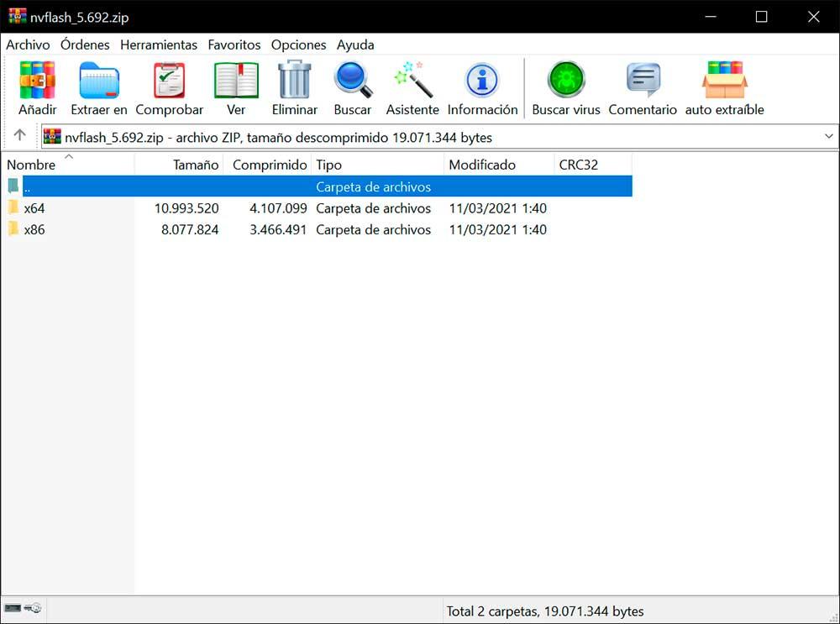Open the Herramientas menu
The width and height of the screenshot is (840, 624).
point(159,45)
